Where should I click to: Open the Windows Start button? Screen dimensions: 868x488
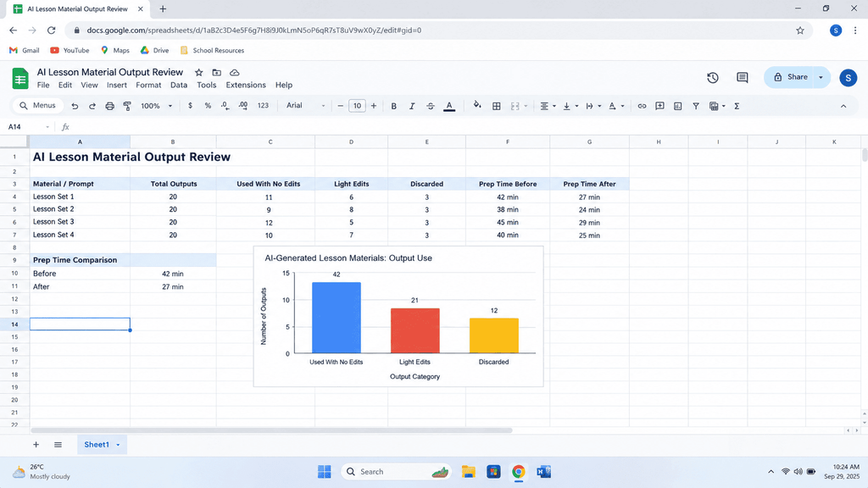coord(325,472)
